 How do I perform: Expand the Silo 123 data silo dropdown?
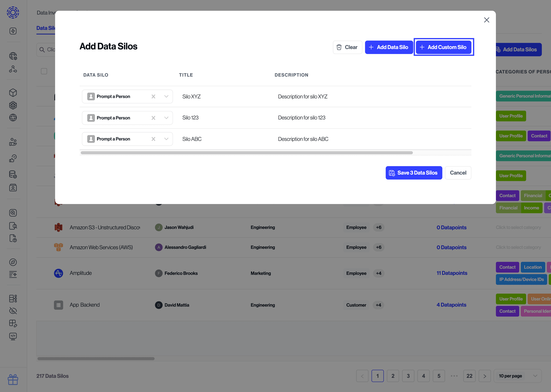pyautogui.click(x=166, y=118)
